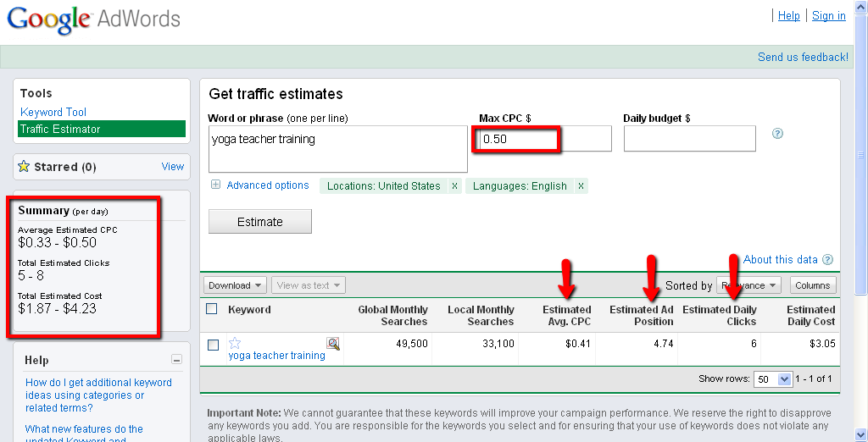Collapse the Help panel with minus icon
Image resolution: width=868 pixels, height=442 pixels.
[x=176, y=360]
